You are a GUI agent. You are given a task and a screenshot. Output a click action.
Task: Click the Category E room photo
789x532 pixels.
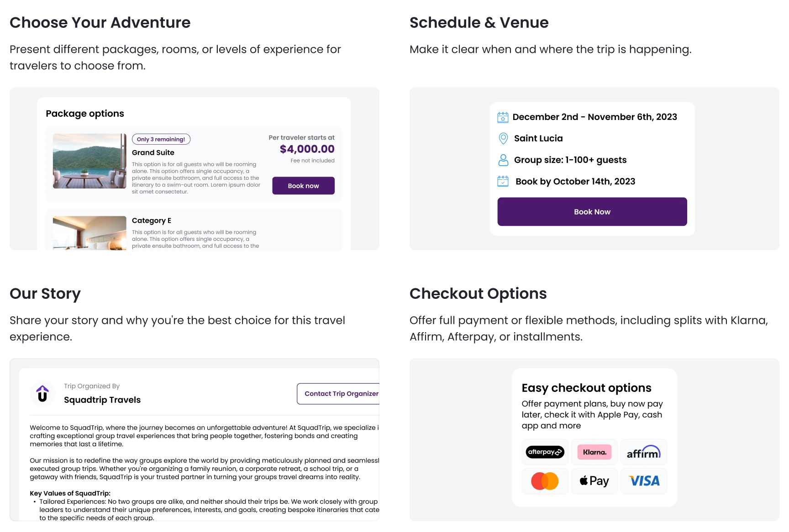click(89, 233)
